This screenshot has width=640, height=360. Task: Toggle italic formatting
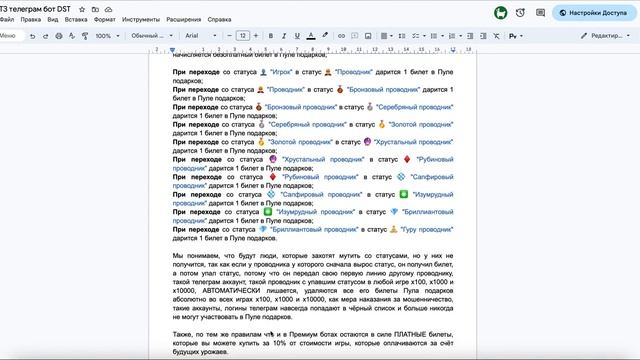(x=284, y=36)
